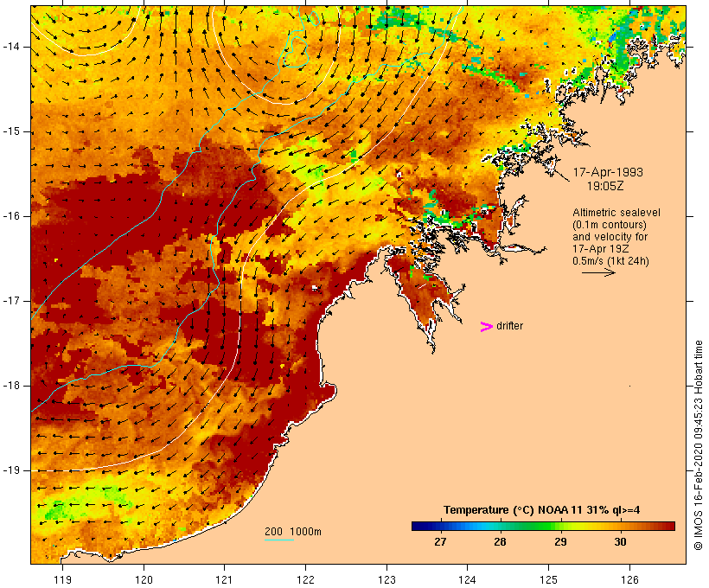Click the longitude label '121'
Screen dimensions: 709x588
(224, 579)
